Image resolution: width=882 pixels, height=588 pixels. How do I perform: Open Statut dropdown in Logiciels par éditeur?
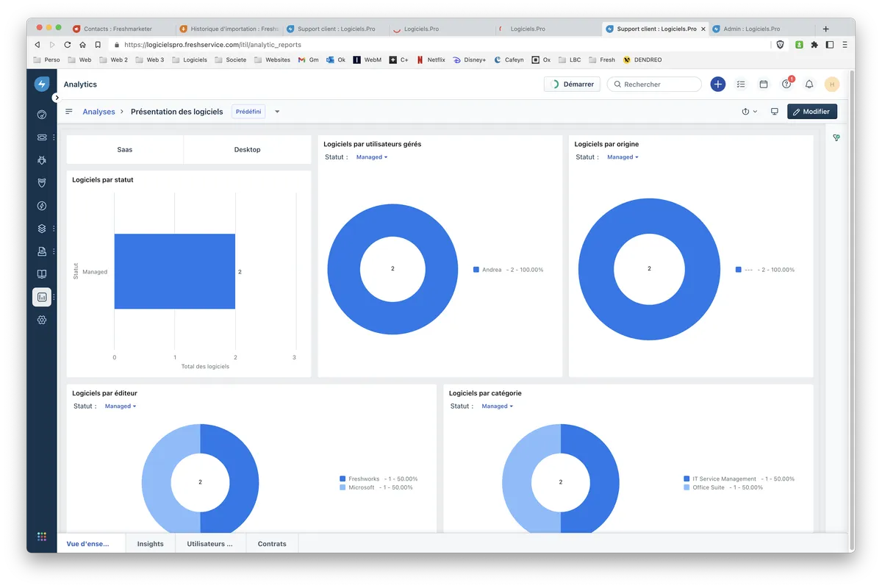121,406
